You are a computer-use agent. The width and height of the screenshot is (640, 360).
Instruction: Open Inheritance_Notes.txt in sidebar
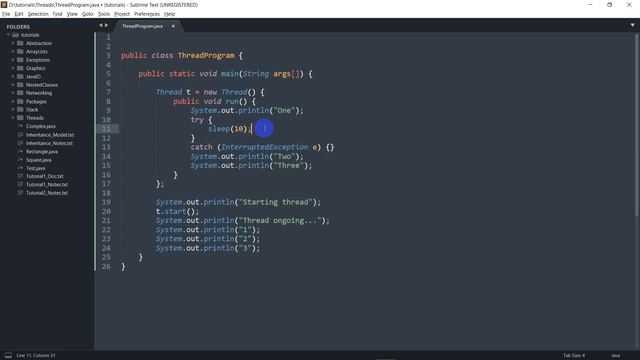point(49,143)
